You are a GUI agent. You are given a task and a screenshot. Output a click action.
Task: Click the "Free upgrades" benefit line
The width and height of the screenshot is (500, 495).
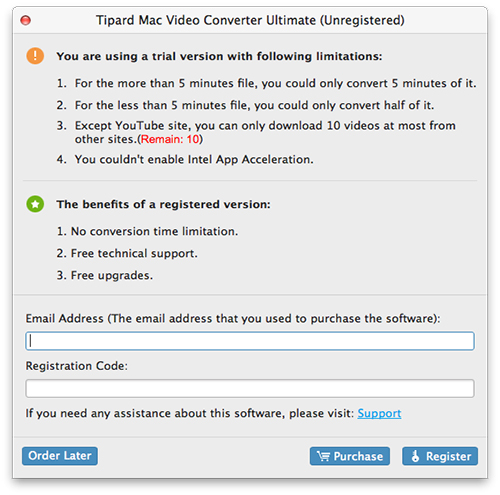[105, 275]
